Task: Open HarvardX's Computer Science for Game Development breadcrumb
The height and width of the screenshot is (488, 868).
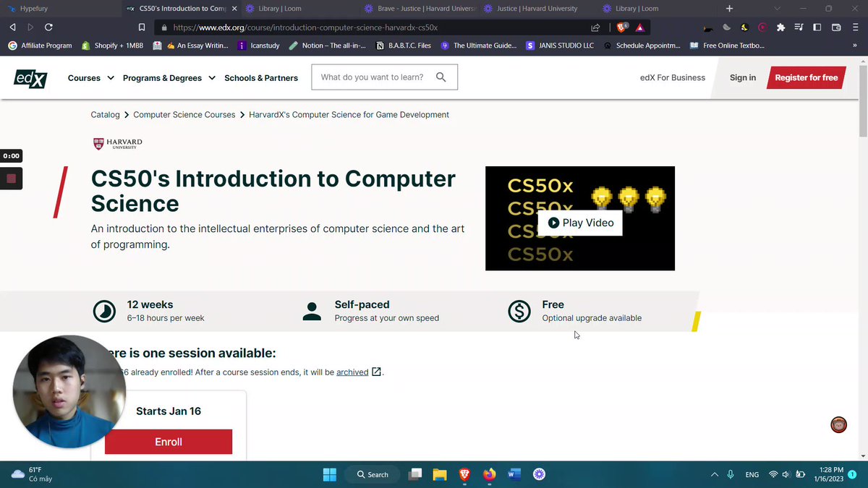Action: (x=349, y=114)
